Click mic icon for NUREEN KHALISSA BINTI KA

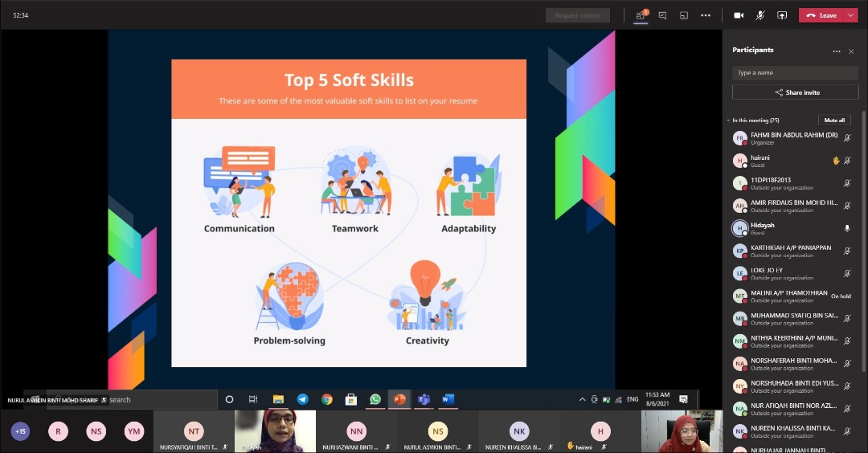[x=847, y=431]
